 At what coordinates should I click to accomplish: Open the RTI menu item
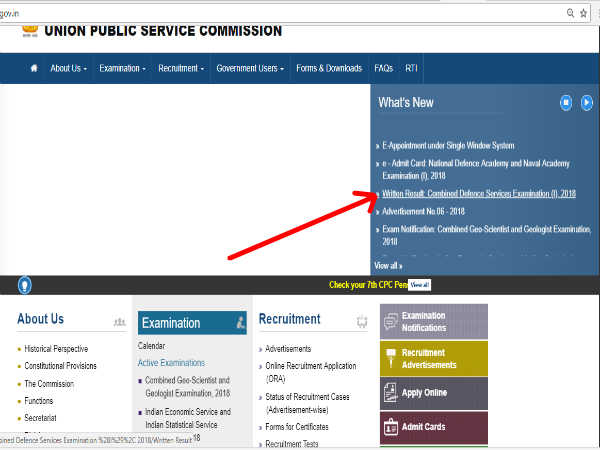click(x=411, y=68)
